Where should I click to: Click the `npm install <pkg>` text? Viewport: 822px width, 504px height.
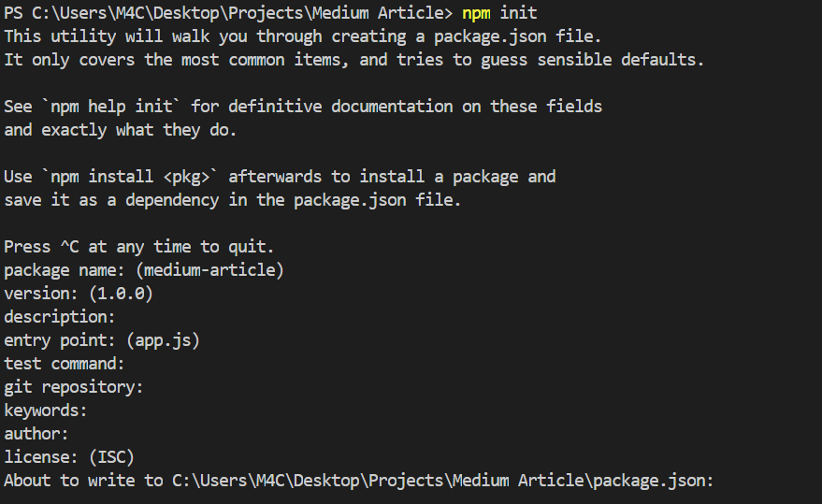129,178
